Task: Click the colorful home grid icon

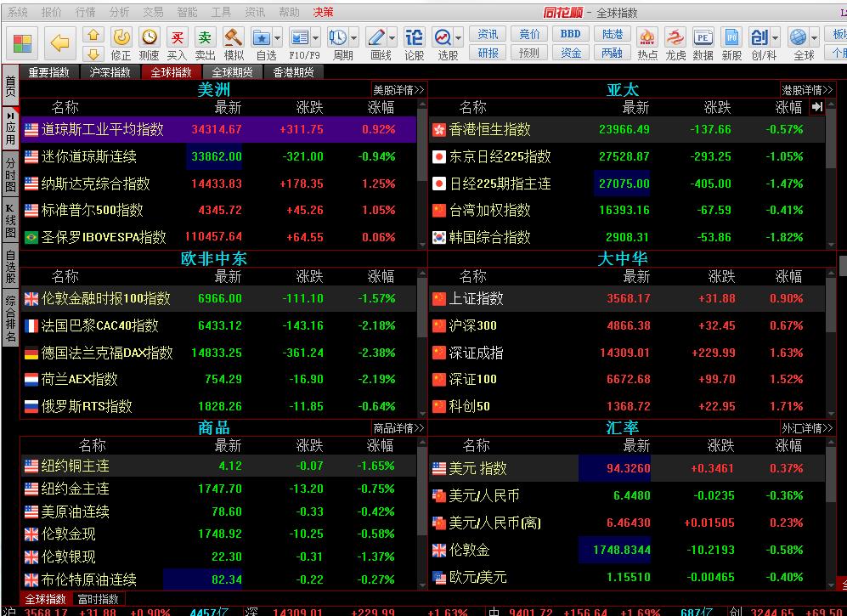Action: 22,43
